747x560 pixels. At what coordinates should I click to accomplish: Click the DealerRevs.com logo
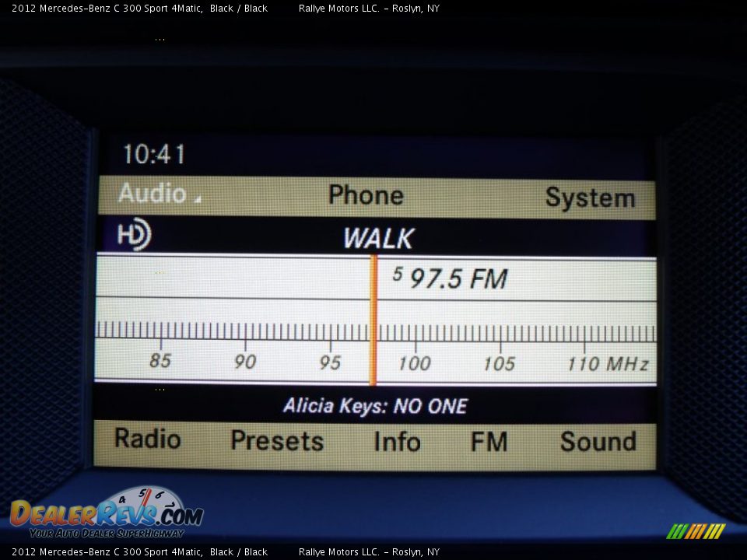click(106, 513)
